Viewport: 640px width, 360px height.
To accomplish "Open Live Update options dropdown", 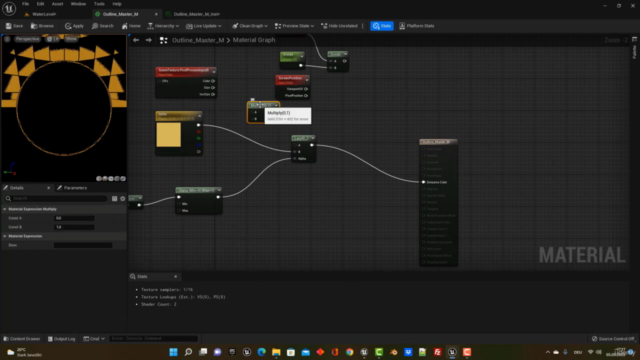I will (204, 26).
